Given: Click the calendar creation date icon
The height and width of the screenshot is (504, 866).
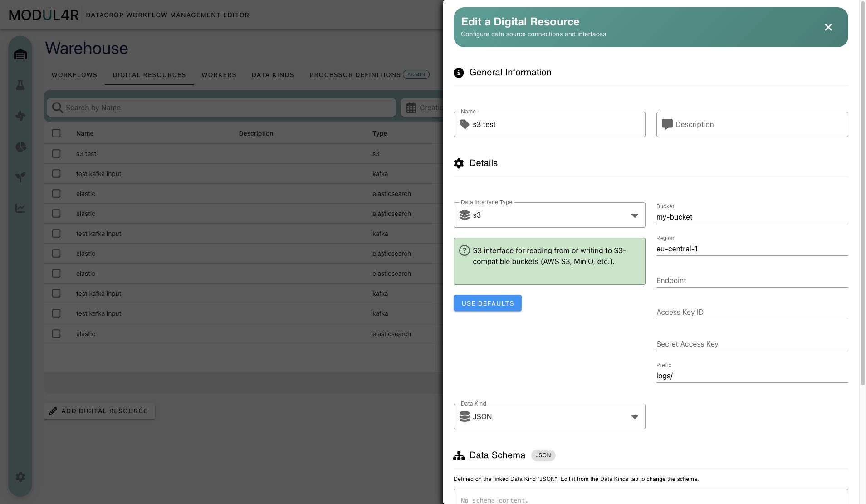Looking at the screenshot, I should click(411, 108).
